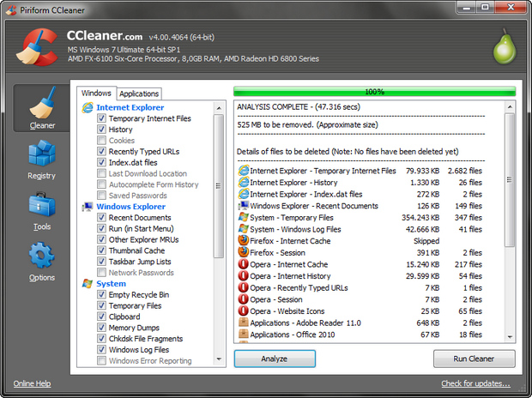The image size is (532, 398).
Task: Click icon of Windows Explorer - Recent Documents result
Action: click(x=244, y=206)
